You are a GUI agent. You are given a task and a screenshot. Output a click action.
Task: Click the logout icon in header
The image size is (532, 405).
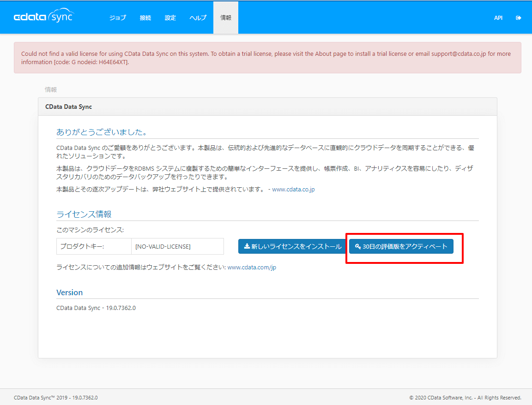pos(519,18)
